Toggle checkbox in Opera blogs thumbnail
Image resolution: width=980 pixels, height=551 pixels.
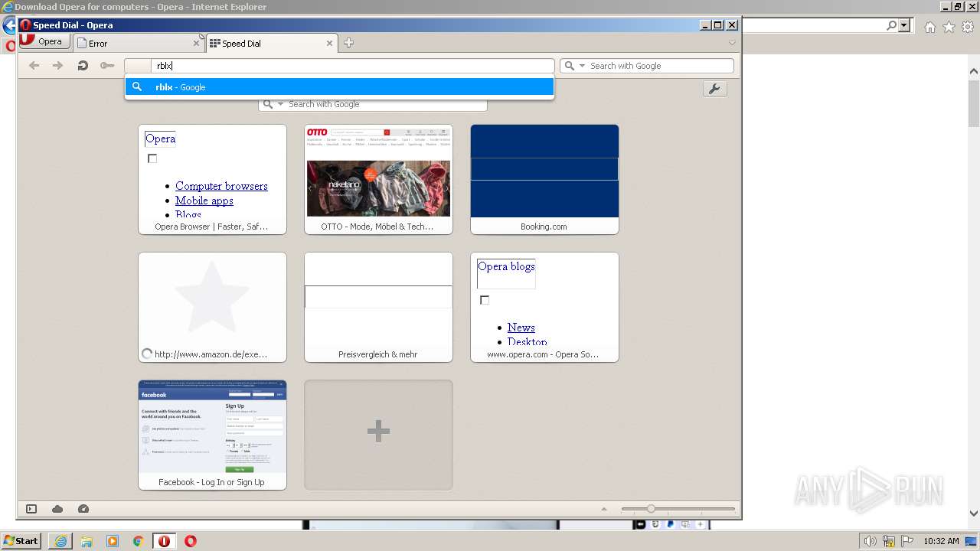pos(485,300)
